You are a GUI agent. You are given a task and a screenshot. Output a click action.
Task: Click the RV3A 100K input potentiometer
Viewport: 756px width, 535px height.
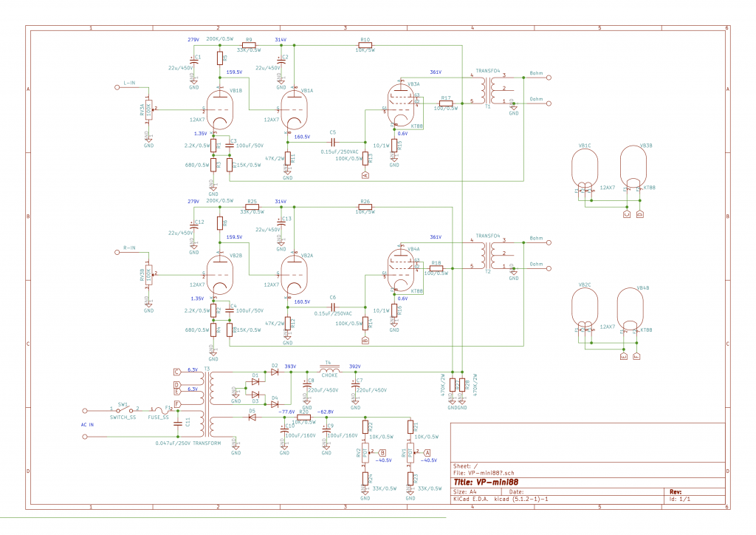pos(148,109)
